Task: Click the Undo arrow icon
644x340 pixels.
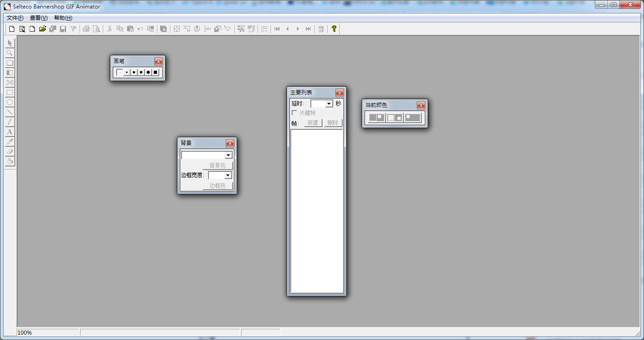Action: 140,29
